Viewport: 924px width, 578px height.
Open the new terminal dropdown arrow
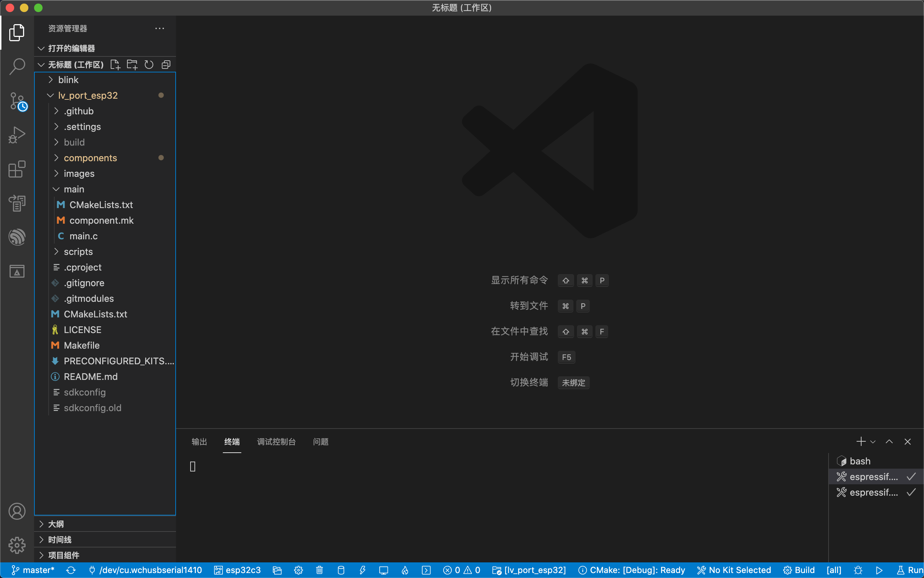tap(873, 442)
